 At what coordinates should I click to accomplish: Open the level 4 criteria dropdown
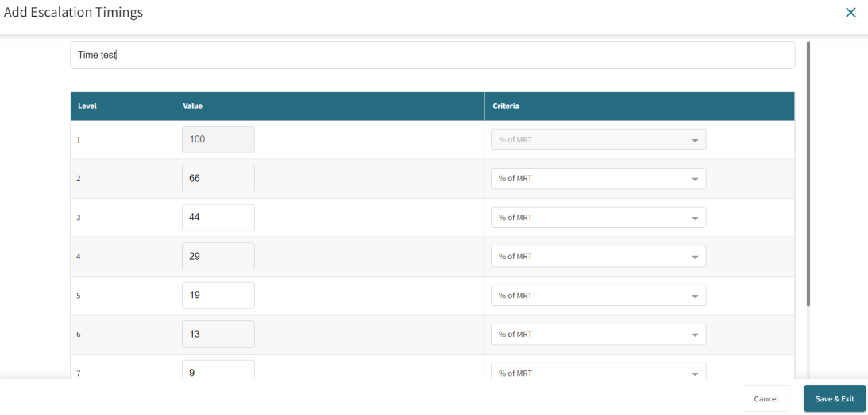click(x=598, y=257)
